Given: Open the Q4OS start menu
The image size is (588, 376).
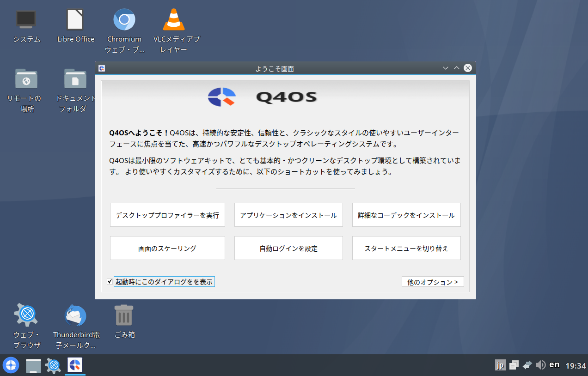Looking at the screenshot, I should 10,365.
